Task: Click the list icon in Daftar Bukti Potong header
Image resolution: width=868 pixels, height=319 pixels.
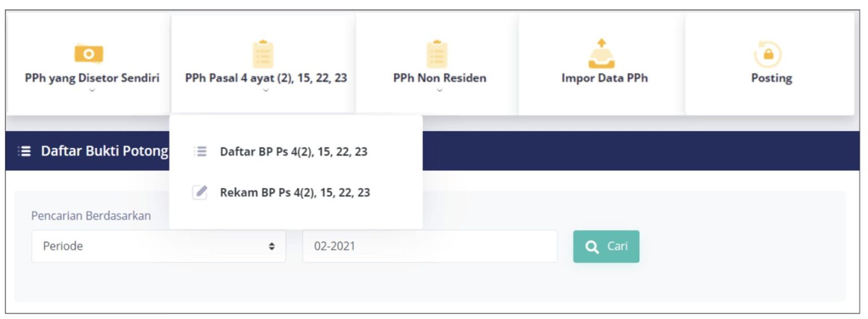Action: [24, 151]
